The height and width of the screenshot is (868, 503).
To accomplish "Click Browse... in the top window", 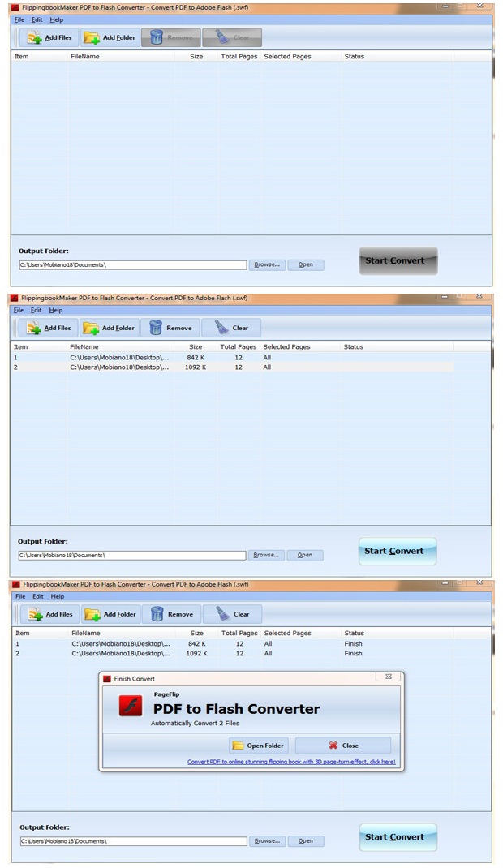I will coord(267,264).
